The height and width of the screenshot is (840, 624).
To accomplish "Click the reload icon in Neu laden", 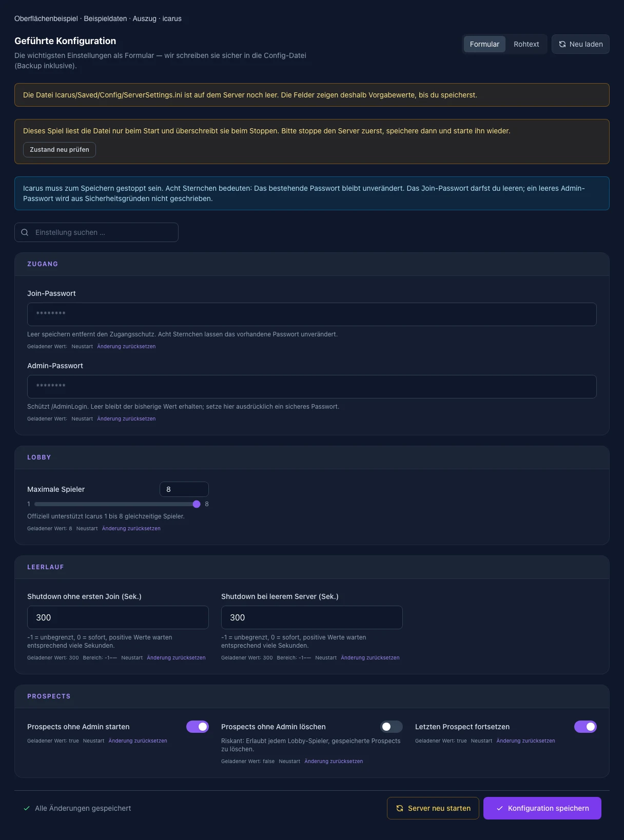I will (562, 44).
